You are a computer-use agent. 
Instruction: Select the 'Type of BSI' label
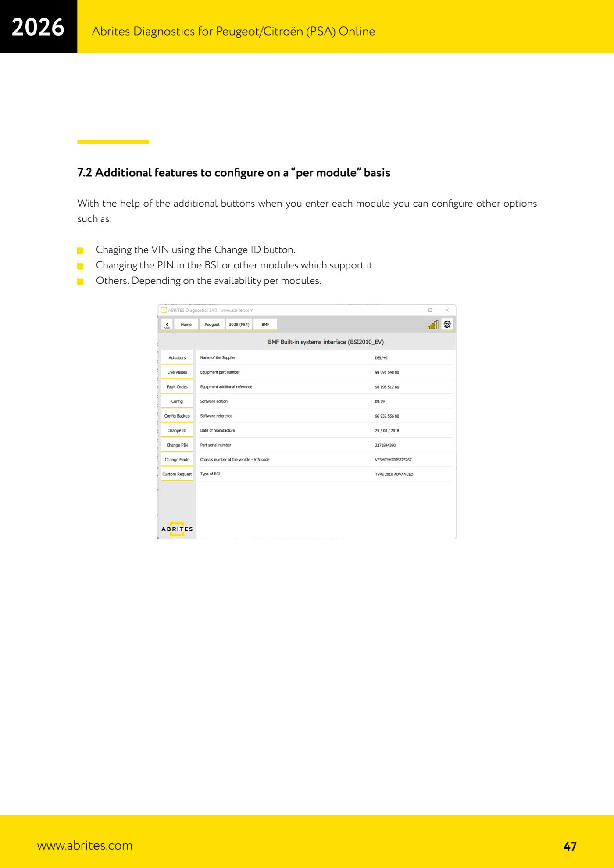pos(210,474)
